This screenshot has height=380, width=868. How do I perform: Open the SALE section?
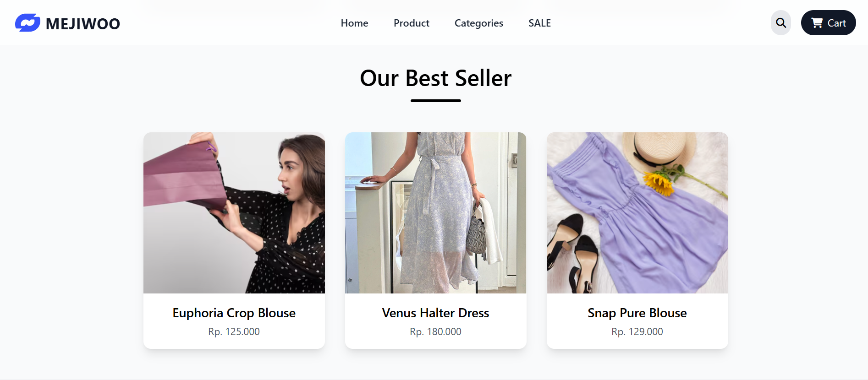point(539,23)
